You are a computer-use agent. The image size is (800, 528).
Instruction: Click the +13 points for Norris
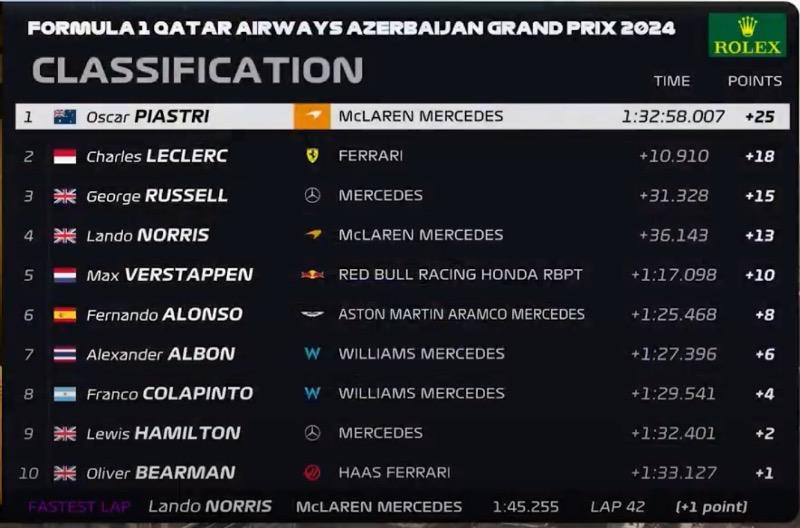click(x=760, y=235)
